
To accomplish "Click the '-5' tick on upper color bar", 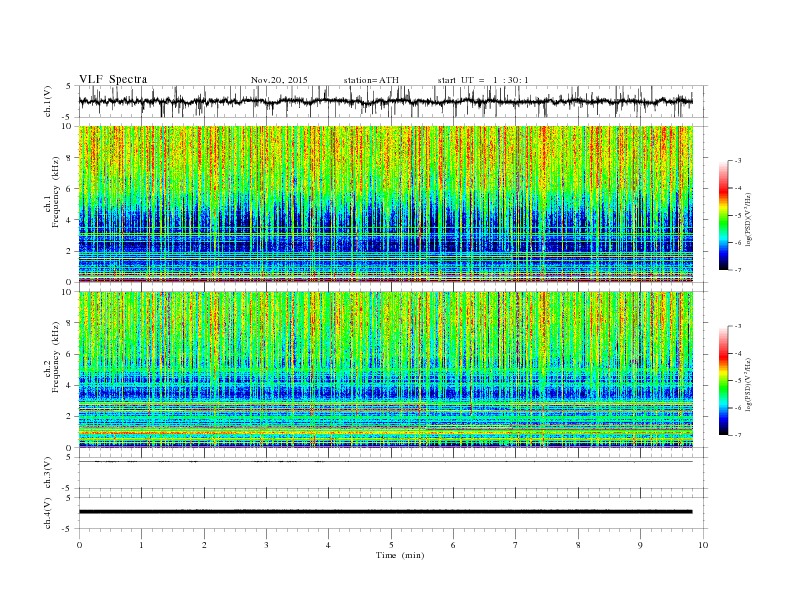I will [x=737, y=216].
